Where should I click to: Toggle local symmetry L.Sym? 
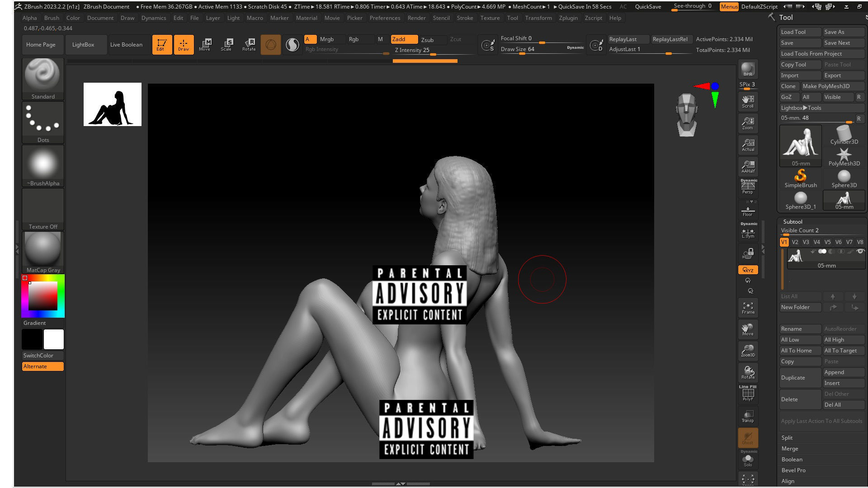pyautogui.click(x=748, y=231)
